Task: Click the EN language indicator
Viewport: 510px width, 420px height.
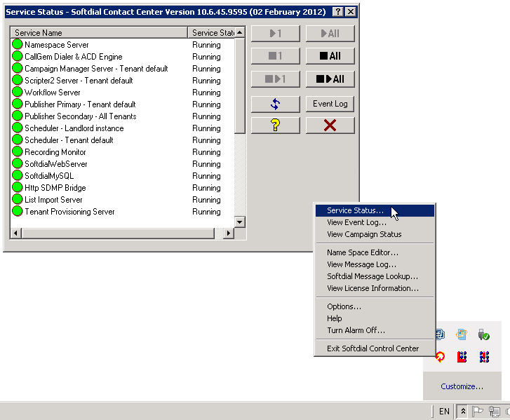Action: [x=444, y=411]
